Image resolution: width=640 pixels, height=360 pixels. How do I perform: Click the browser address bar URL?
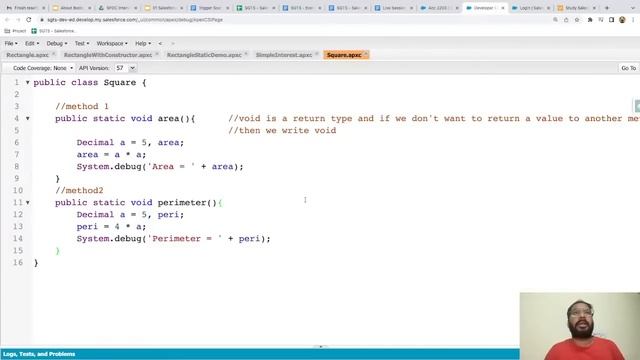click(x=135, y=20)
